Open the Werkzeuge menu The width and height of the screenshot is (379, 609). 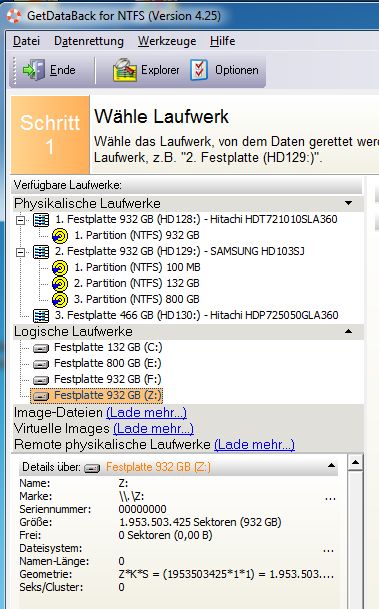click(x=167, y=41)
